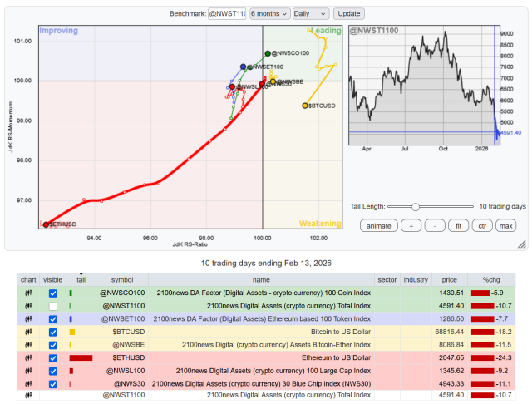Click chart icon in @NWS30 row

coord(27,384)
